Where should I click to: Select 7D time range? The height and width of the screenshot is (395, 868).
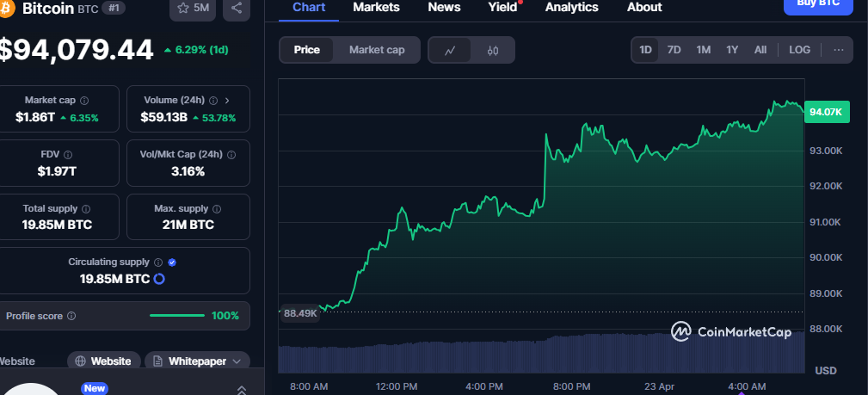coord(674,50)
